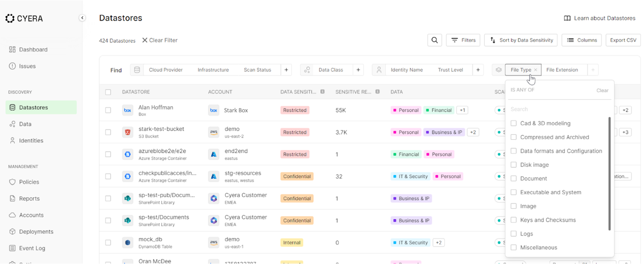Open the Identities section
Screen dimensions: 644x264
31,140
